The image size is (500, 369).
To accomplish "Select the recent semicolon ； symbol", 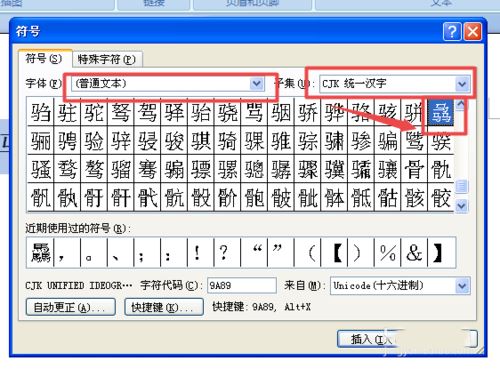I will 147,253.
